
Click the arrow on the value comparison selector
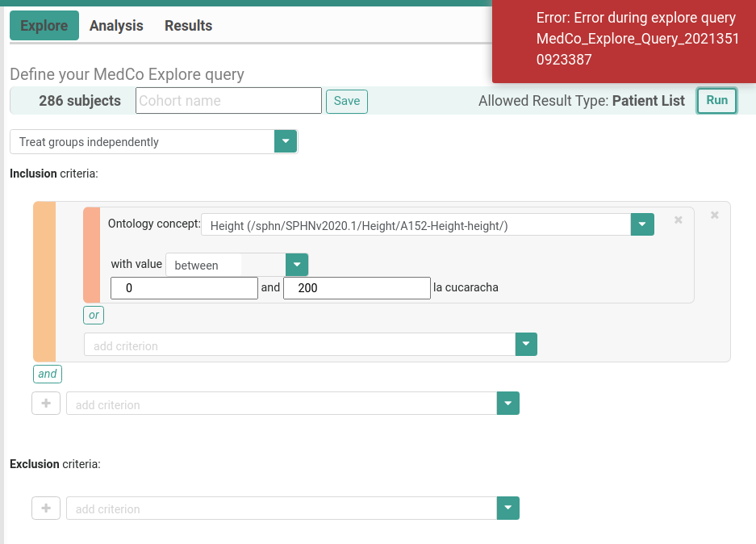pyautogui.click(x=296, y=265)
